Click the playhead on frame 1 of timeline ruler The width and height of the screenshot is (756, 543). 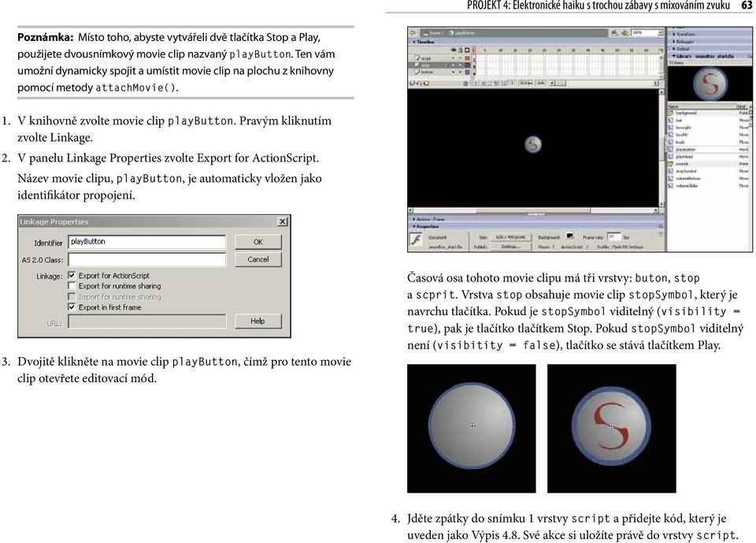tap(475, 50)
